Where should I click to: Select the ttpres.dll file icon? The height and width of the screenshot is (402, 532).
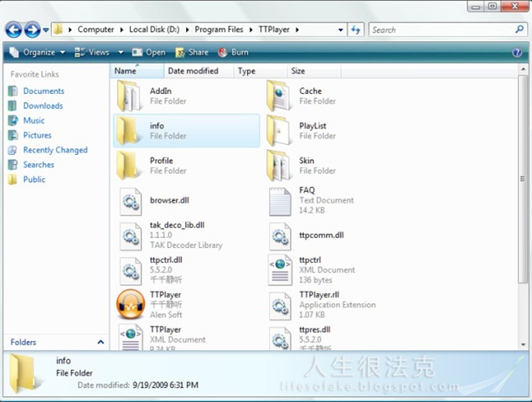(280, 338)
